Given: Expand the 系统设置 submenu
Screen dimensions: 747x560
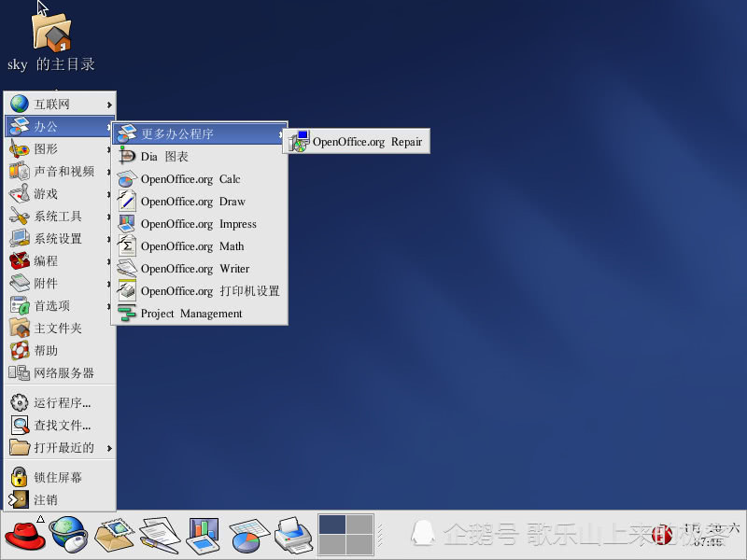Looking at the screenshot, I should tap(60, 239).
